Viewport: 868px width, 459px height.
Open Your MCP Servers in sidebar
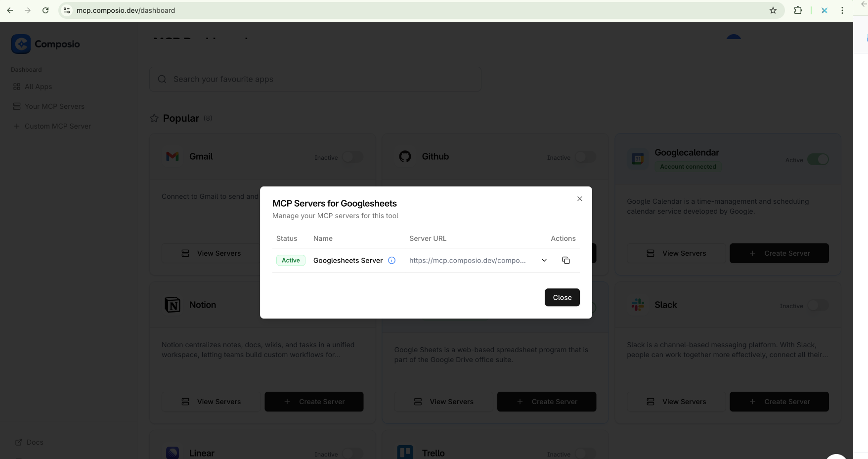point(54,106)
